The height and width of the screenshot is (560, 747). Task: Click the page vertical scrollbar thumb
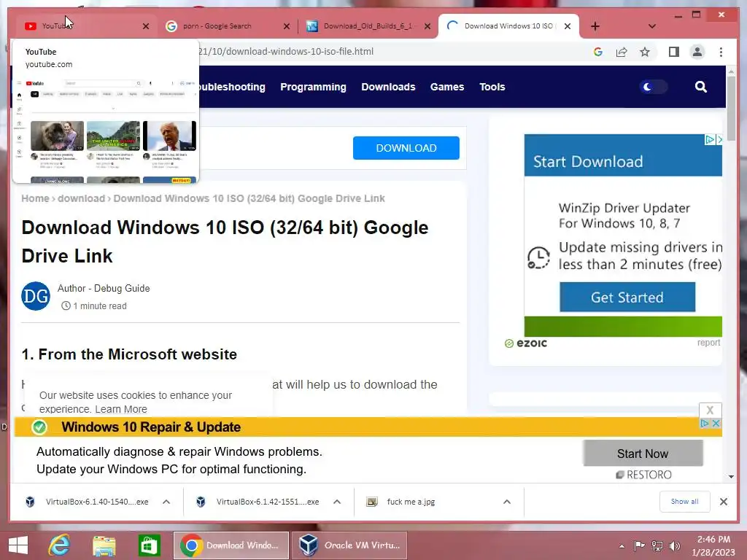[731, 110]
